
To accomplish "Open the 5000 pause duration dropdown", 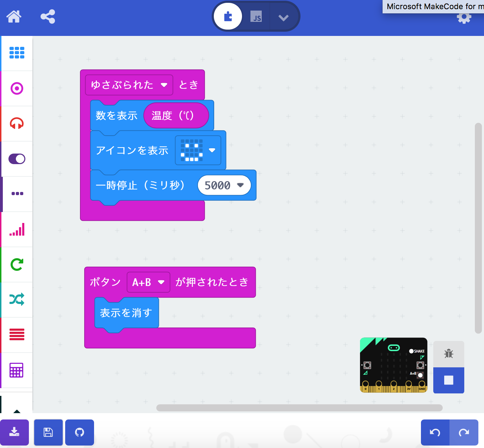I will (224, 185).
